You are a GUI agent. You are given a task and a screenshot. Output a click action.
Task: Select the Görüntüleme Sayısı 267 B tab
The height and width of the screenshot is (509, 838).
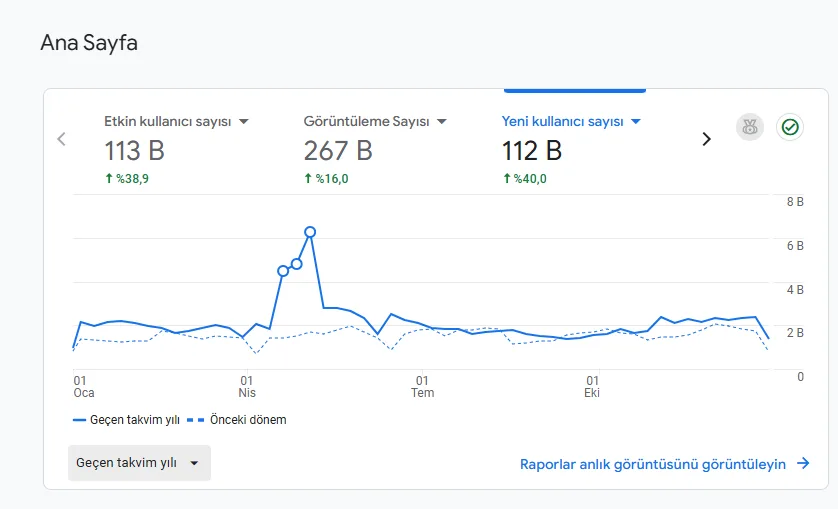click(x=375, y=150)
